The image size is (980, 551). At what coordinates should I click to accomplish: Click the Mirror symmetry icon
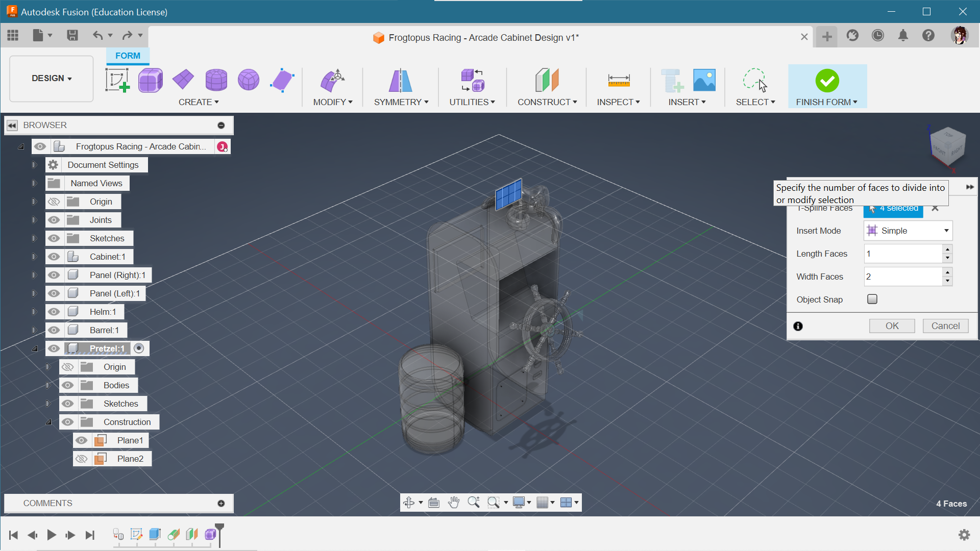pyautogui.click(x=401, y=80)
